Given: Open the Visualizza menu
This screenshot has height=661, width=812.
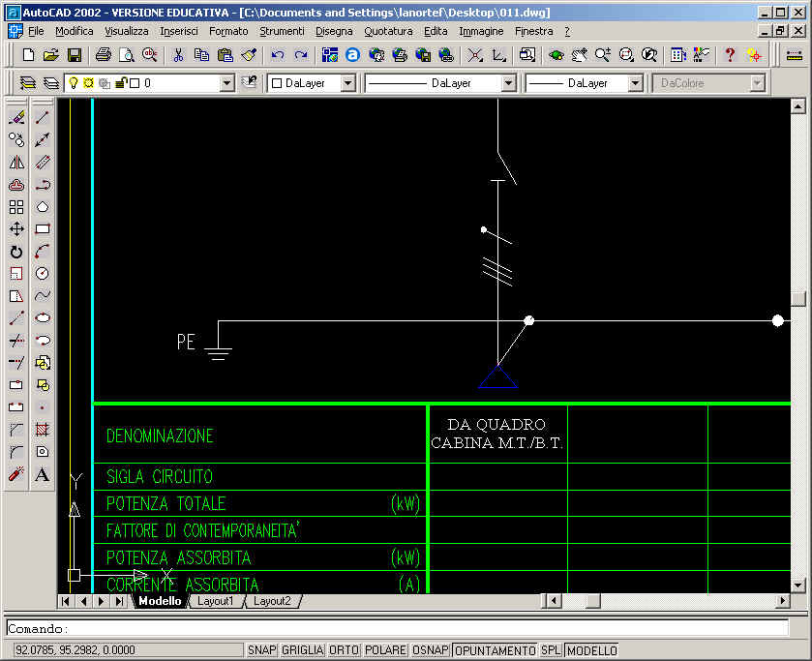Looking at the screenshot, I should point(127,31).
